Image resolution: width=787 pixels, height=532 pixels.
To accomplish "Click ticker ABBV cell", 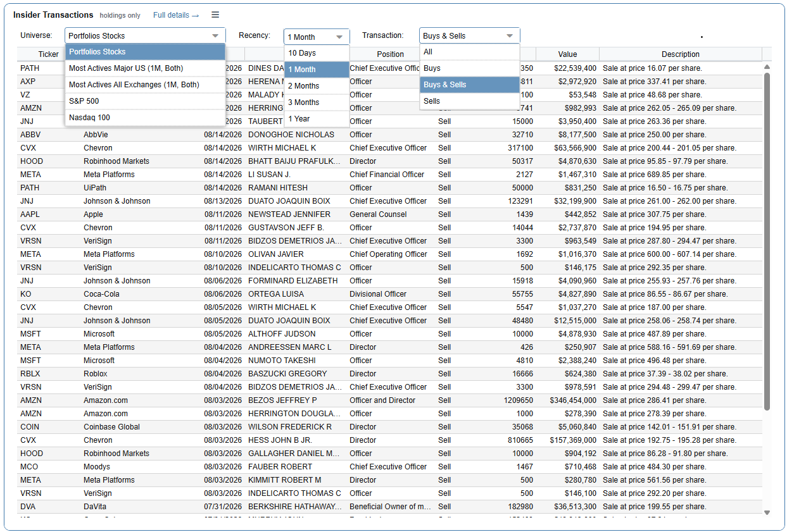I will 30,135.
